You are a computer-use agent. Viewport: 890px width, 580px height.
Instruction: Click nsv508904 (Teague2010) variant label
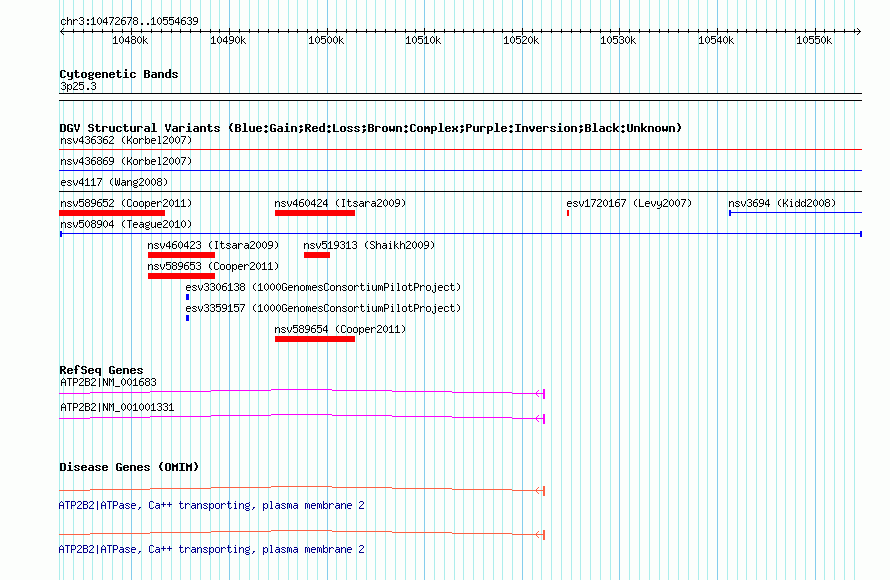(126, 224)
